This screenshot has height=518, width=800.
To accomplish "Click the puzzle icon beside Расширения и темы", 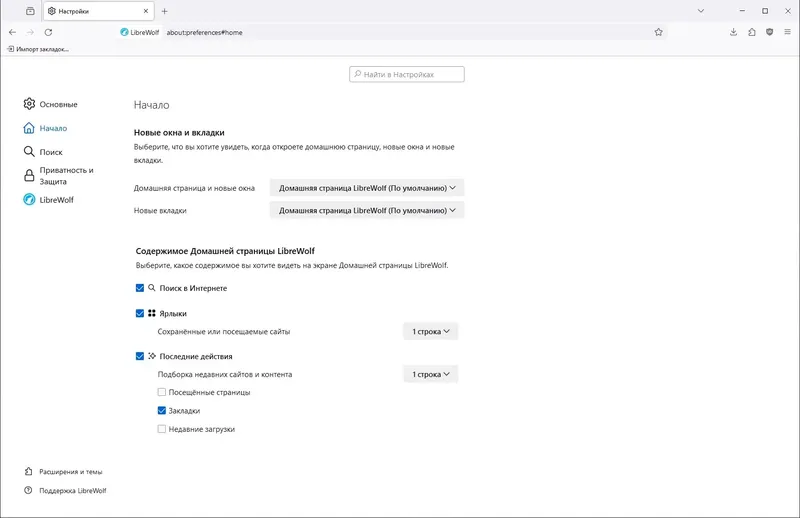I will tap(29, 472).
